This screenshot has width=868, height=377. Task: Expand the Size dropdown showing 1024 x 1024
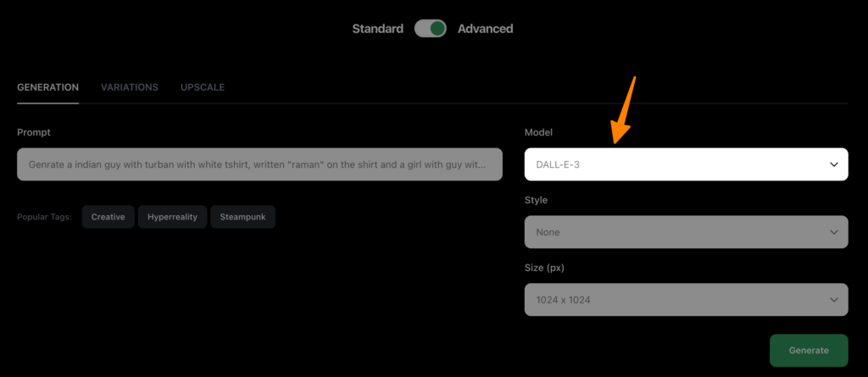point(678,300)
